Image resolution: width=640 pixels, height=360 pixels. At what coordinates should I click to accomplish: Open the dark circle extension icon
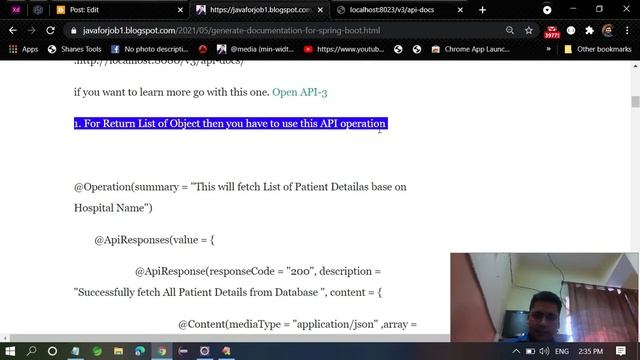pyautogui.click(x=571, y=30)
